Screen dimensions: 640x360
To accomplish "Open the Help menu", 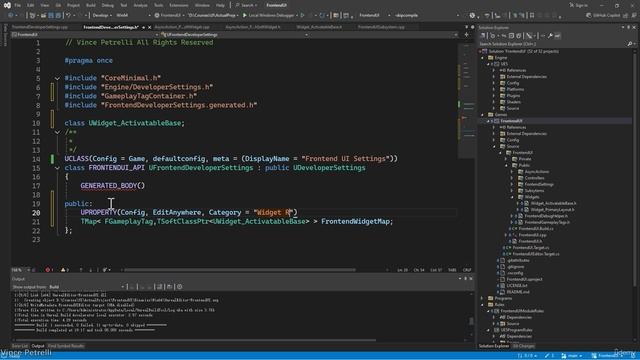I will (220, 5).
